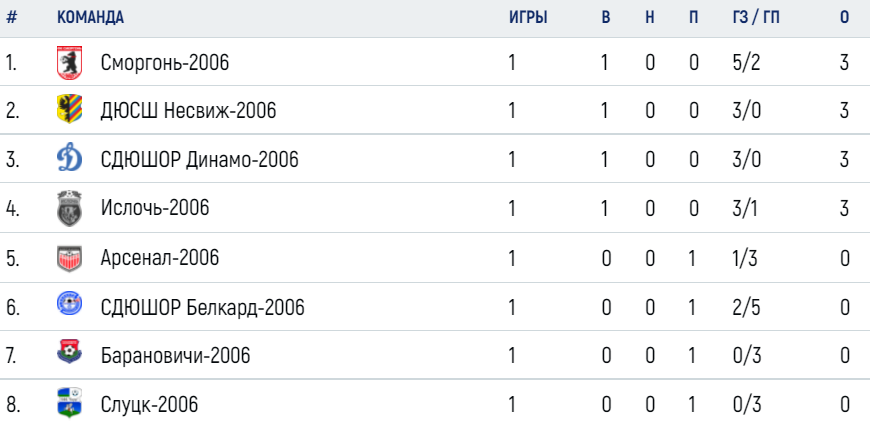Click the ДЮСШ Несвиж-2006 yellow crest
870x422 pixels.
click(x=69, y=109)
